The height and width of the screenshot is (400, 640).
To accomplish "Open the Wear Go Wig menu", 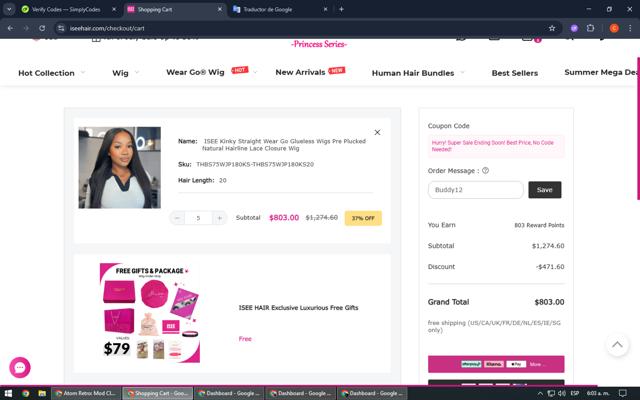I will click(195, 72).
